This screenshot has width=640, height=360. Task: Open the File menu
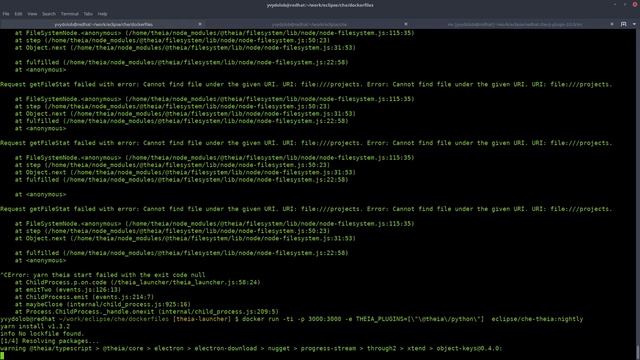pos(6,14)
